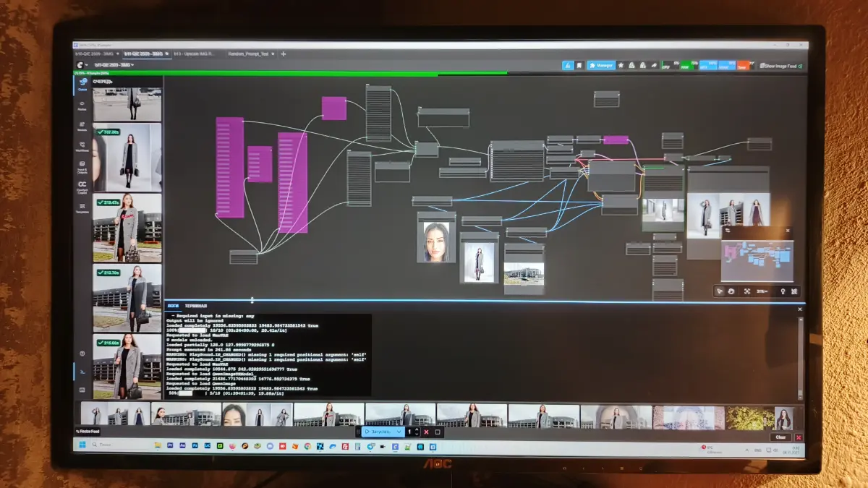Open the run button dropdown arrow
This screenshot has height=488, width=868.
[x=399, y=432]
